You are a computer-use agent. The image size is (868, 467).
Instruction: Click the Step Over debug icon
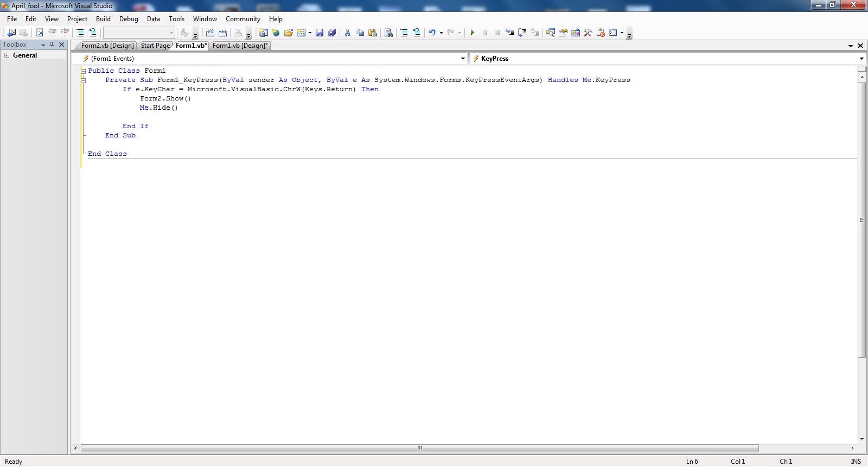click(x=522, y=33)
